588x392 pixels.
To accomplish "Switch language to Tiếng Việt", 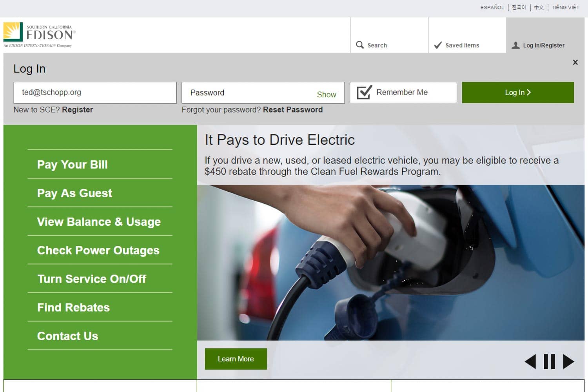I will point(565,7).
